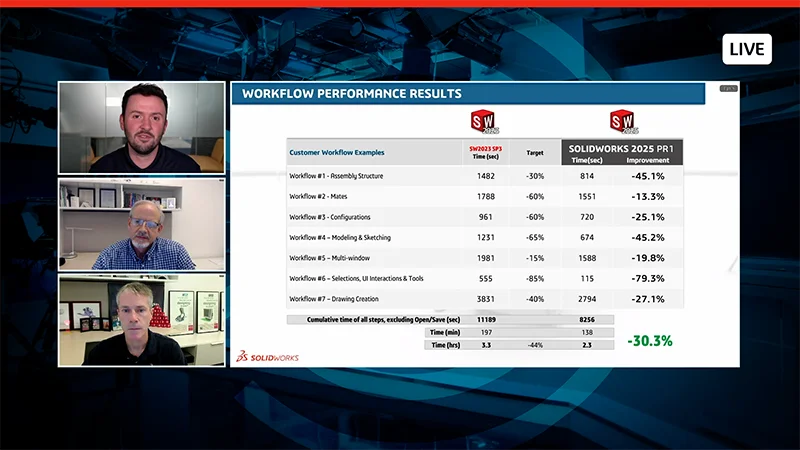Select the middle presenter video feed
This screenshot has height=450, width=800.
(x=141, y=224)
